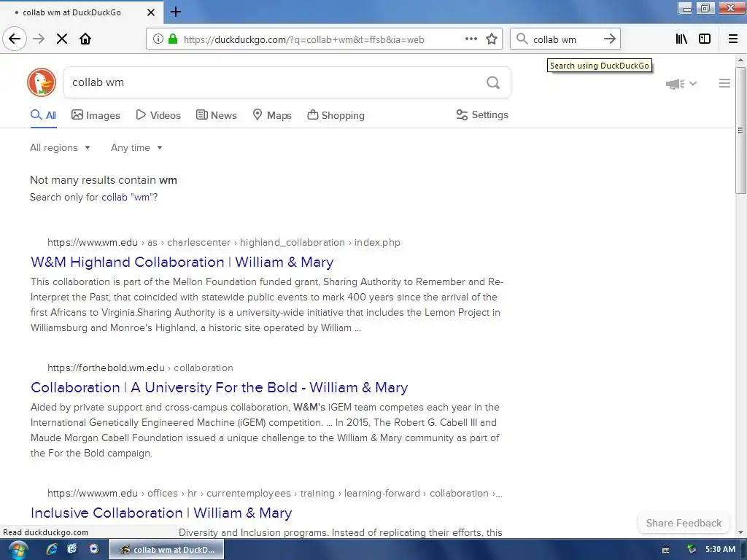The height and width of the screenshot is (560, 747).
Task: Click the browser forward arrow button
Action: pyautogui.click(x=39, y=39)
